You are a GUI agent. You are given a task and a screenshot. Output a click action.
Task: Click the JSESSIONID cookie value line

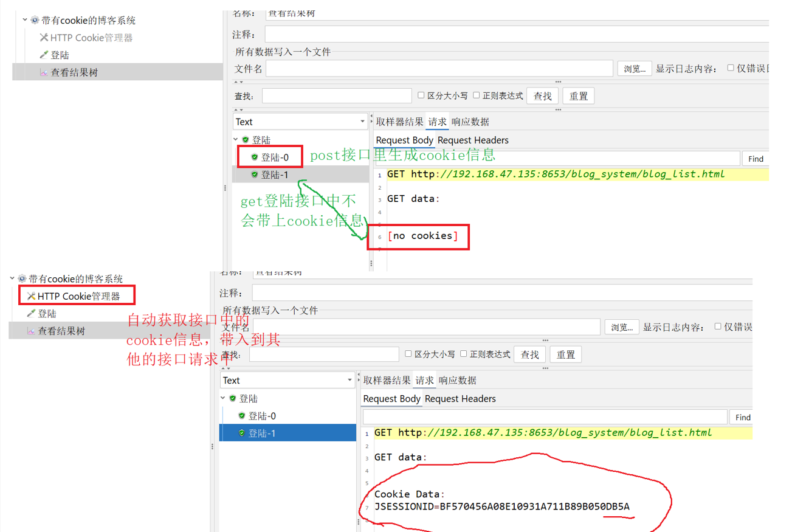[x=502, y=506]
